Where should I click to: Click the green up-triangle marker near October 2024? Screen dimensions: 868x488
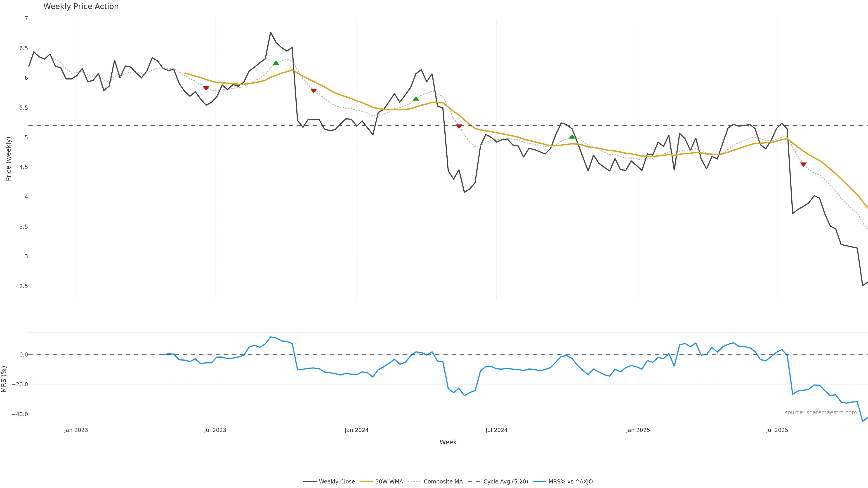(572, 136)
